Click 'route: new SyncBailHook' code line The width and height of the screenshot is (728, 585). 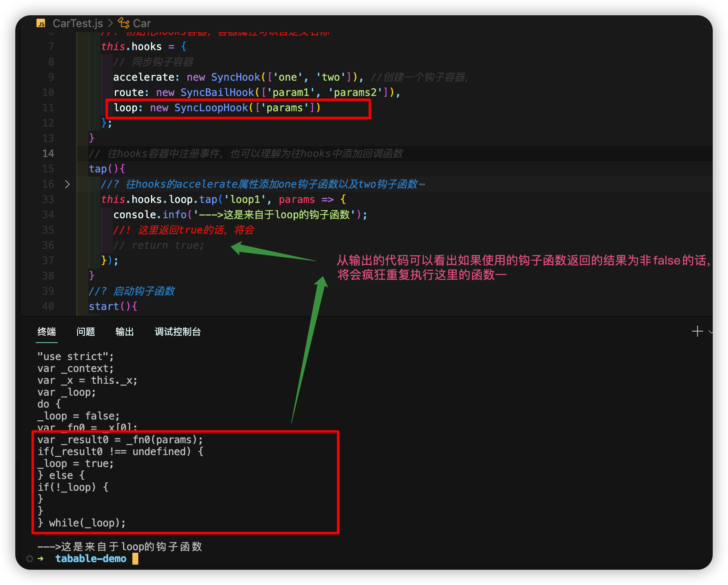[x=257, y=92]
